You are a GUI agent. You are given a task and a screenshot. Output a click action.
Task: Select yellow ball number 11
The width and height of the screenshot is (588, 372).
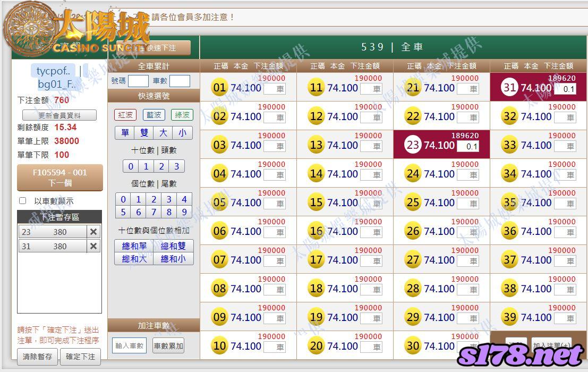(x=316, y=88)
